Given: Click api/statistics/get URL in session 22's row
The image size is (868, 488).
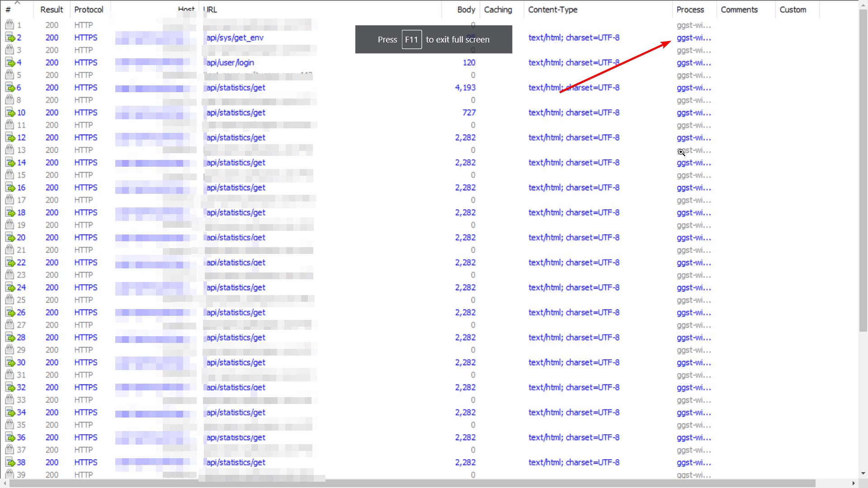Looking at the screenshot, I should click(236, 263).
